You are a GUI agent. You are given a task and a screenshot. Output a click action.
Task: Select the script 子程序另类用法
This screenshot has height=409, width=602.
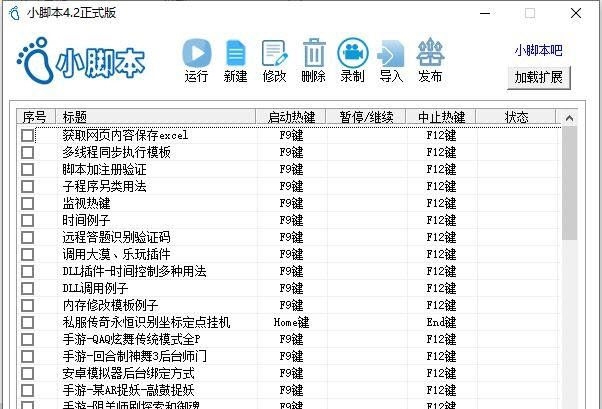104,187
